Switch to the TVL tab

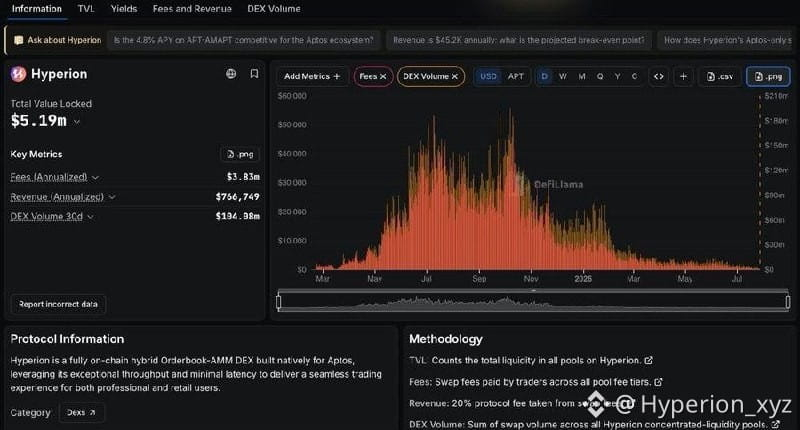pos(86,9)
